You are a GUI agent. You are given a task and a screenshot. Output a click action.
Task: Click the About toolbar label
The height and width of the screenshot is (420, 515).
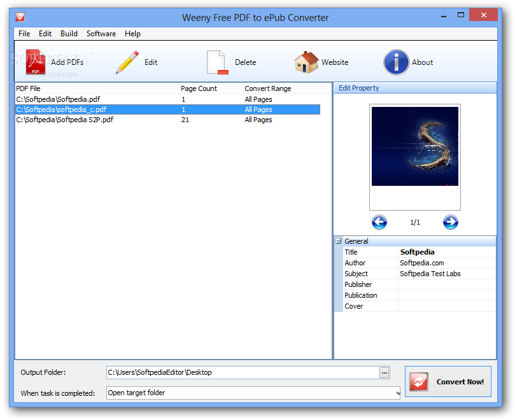click(423, 62)
